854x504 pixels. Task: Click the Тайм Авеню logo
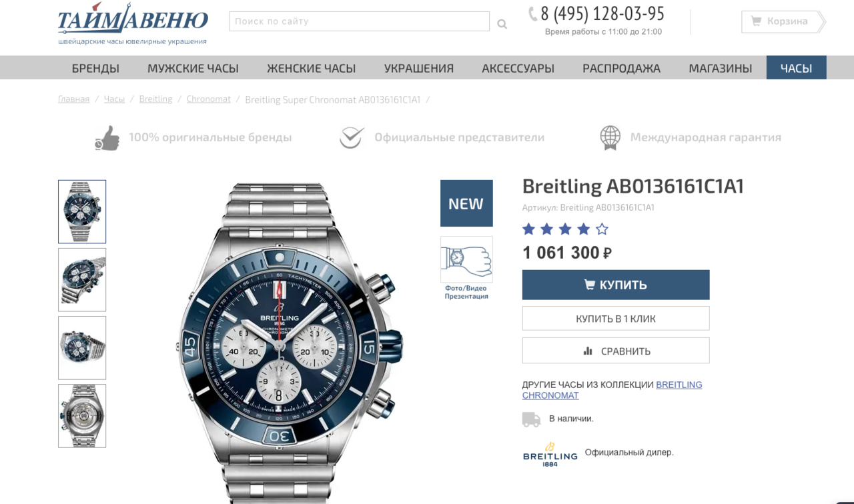pos(133,23)
